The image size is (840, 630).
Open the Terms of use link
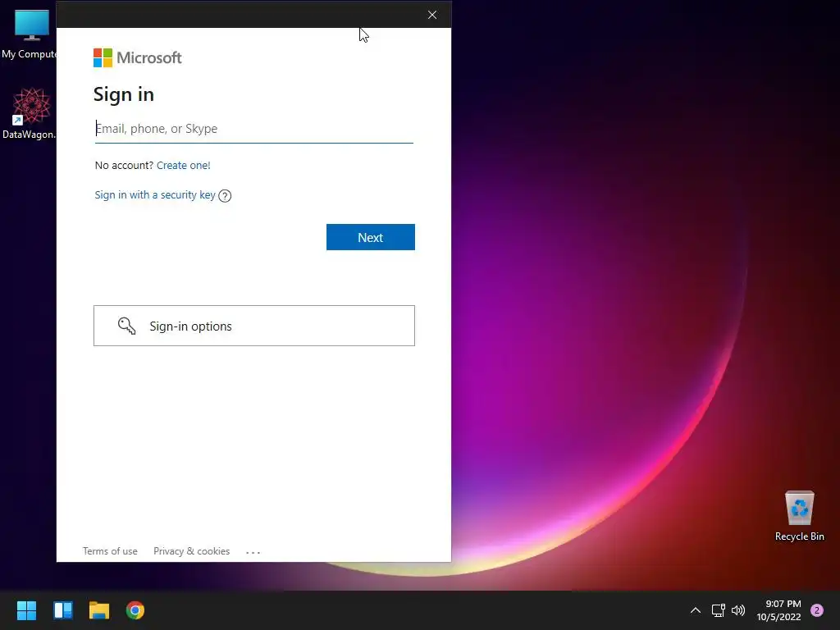click(x=110, y=551)
